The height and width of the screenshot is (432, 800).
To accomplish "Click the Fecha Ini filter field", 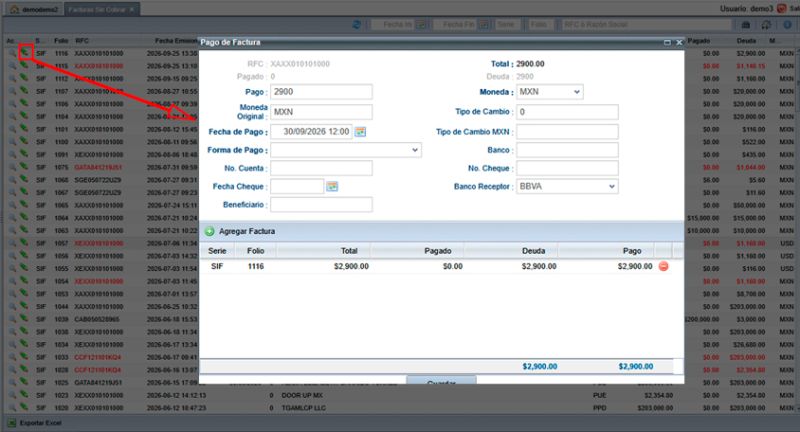I will (394, 24).
